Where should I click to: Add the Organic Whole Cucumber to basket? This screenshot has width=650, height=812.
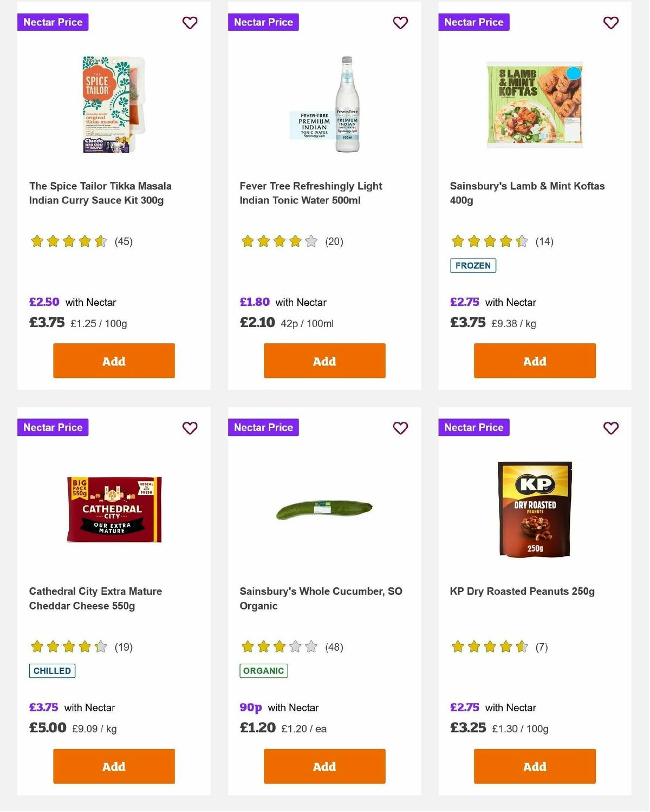[x=324, y=766]
